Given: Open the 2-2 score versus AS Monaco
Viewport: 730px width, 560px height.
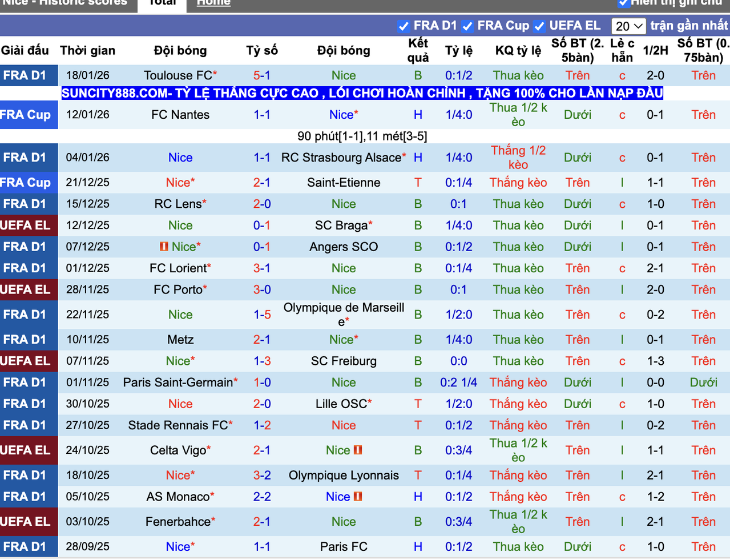Looking at the screenshot, I should pos(262,497).
